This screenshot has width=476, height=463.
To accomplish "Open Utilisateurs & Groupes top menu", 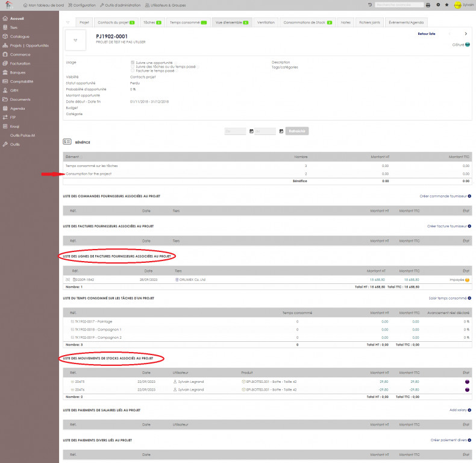I will click(x=166, y=5).
